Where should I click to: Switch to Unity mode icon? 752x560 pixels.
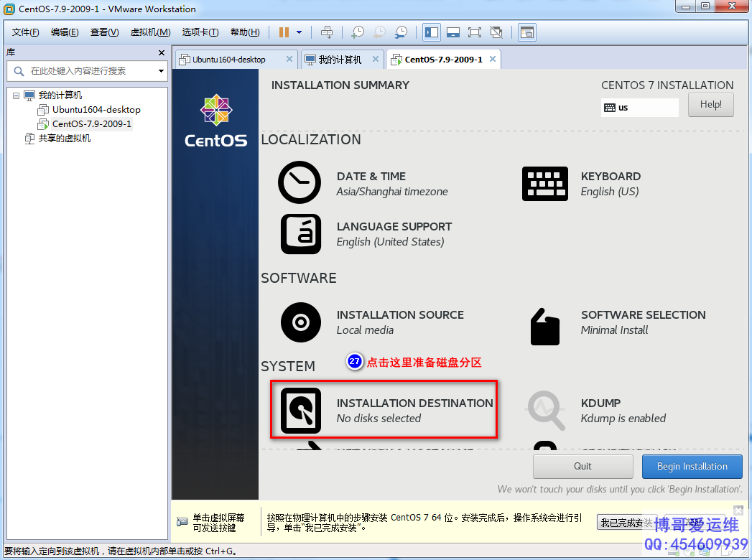[496, 32]
